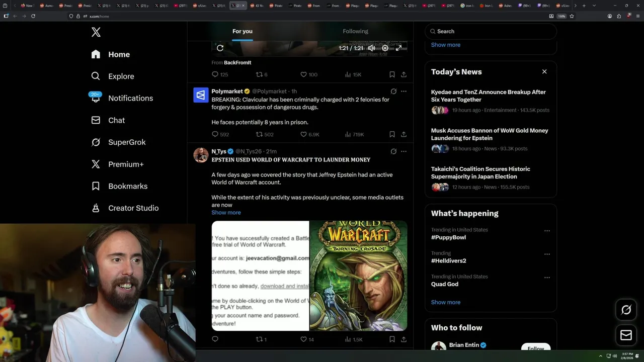Like Polymarket post with 6.9K likes
Viewport: 644px width, 362px height.
[x=309, y=134]
